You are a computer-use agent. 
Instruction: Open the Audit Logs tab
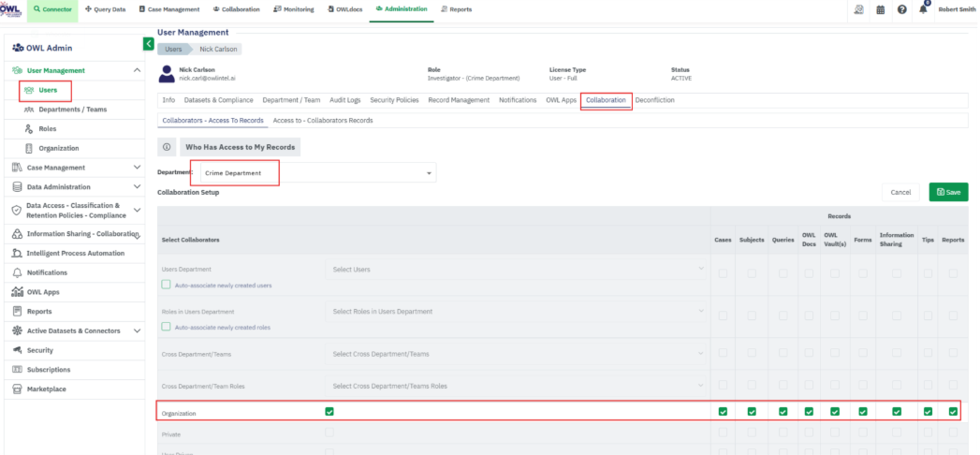coord(345,100)
